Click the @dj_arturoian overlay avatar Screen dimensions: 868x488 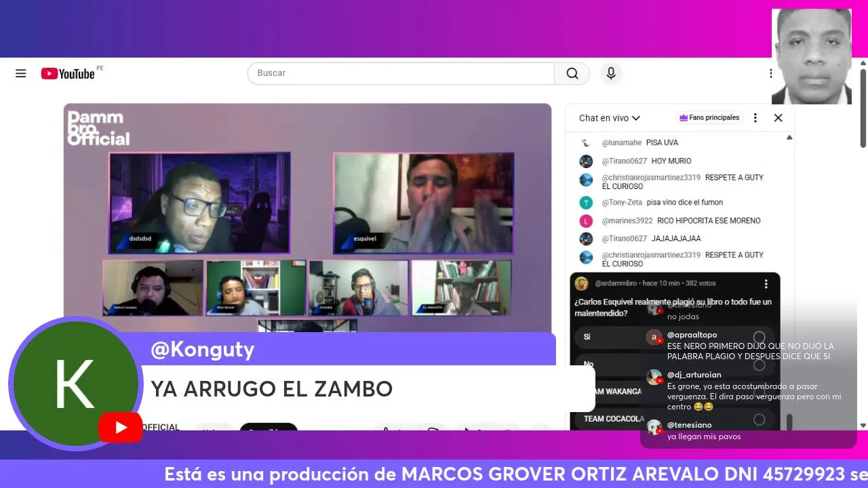click(x=654, y=377)
